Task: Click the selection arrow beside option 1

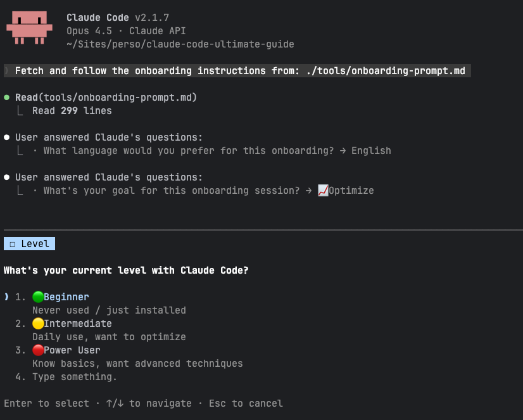Action: click(x=5, y=296)
